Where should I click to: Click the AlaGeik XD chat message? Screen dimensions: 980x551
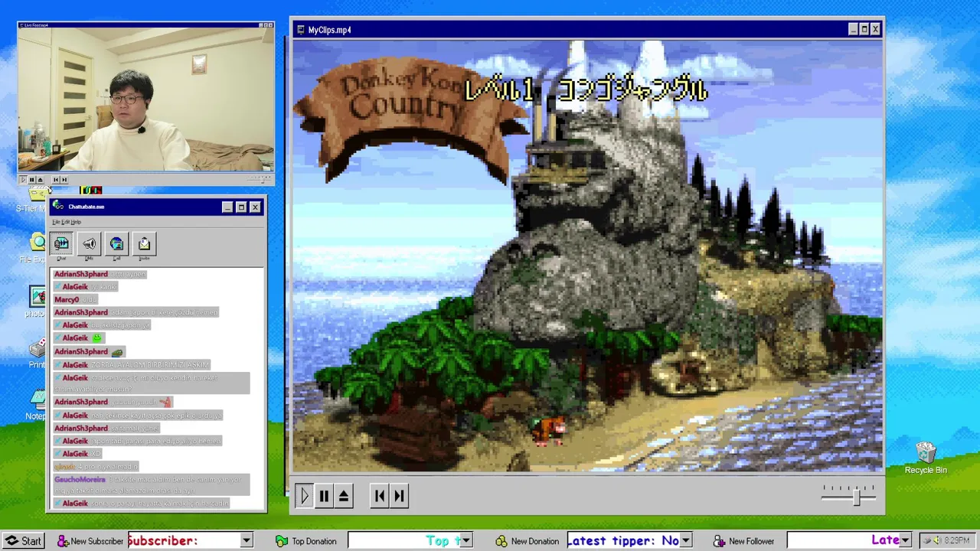pos(78,454)
